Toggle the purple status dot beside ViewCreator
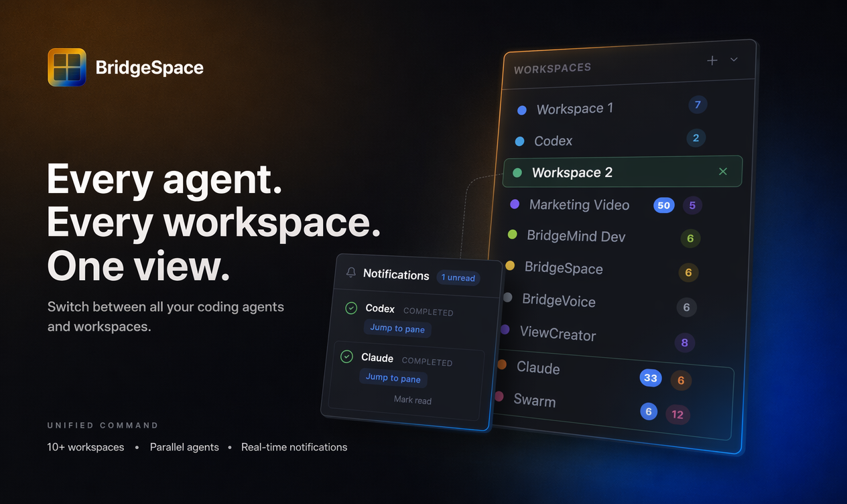 [505, 329]
